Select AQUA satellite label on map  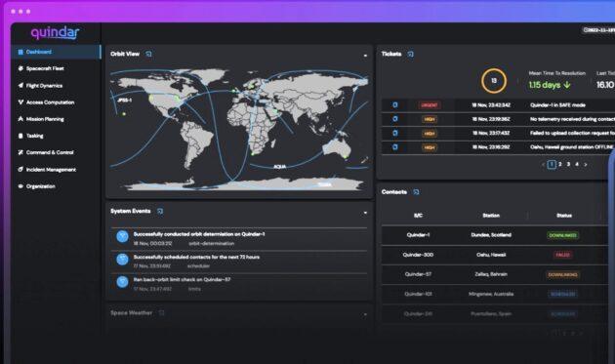tap(279, 167)
